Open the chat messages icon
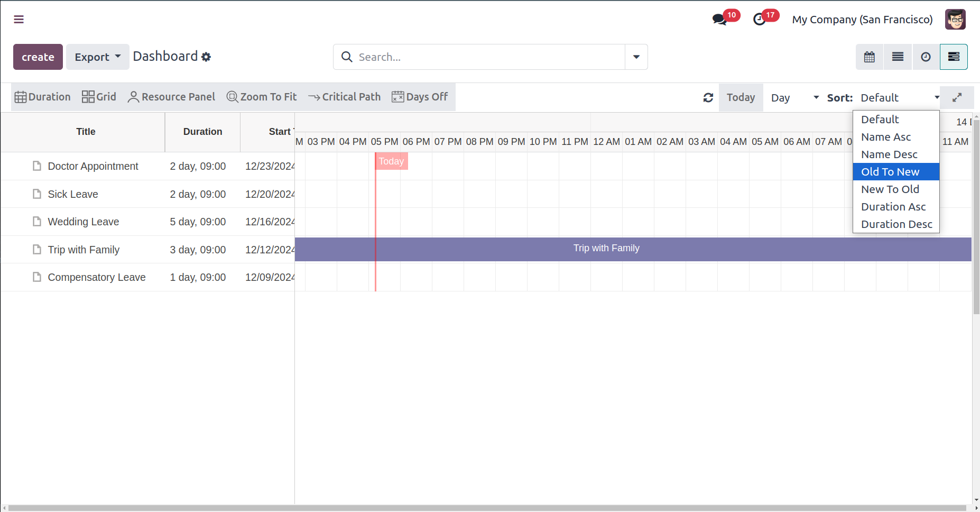This screenshot has height=512, width=980. 719,20
